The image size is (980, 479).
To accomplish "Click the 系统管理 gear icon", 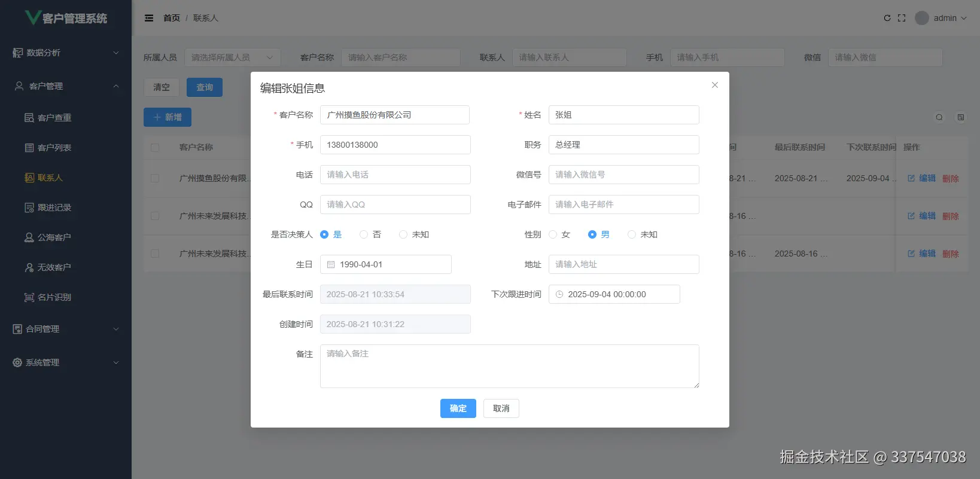I will 17,362.
